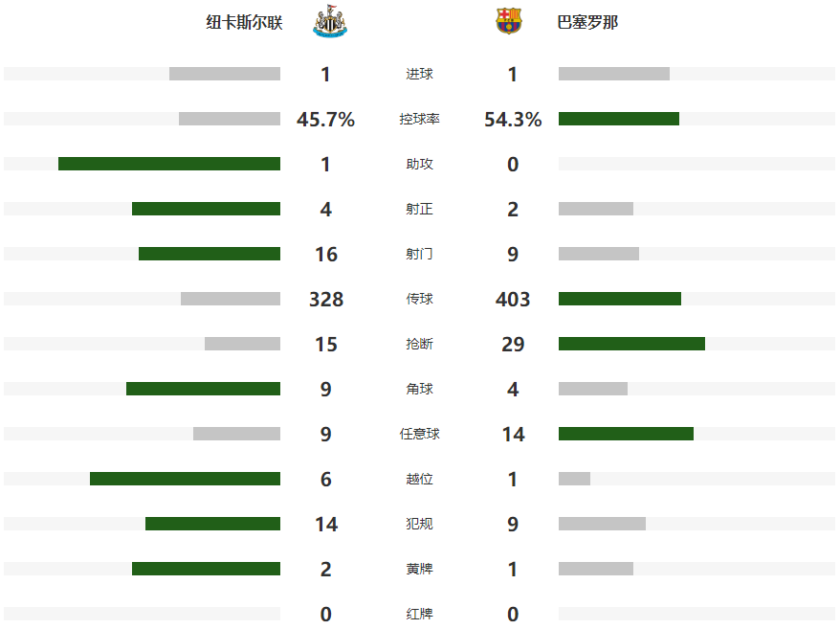Select the 抢断 stat label
This screenshot has height=629, width=840.
pyautogui.click(x=419, y=344)
